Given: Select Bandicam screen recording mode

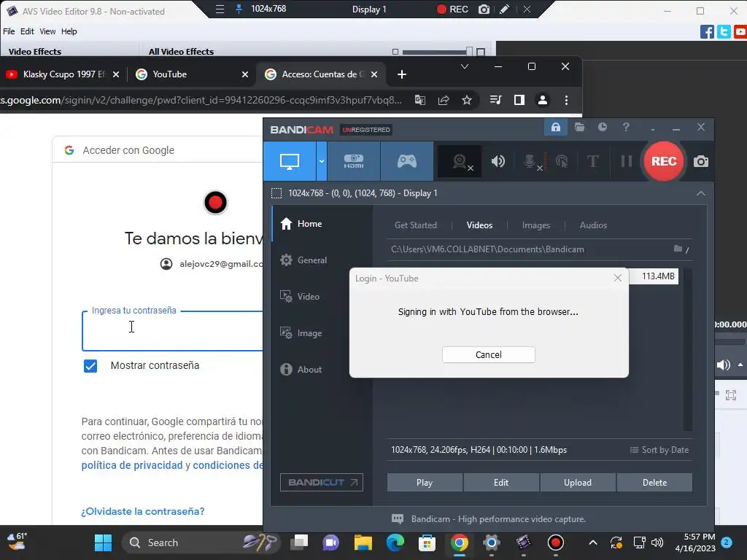Looking at the screenshot, I should 289,161.
